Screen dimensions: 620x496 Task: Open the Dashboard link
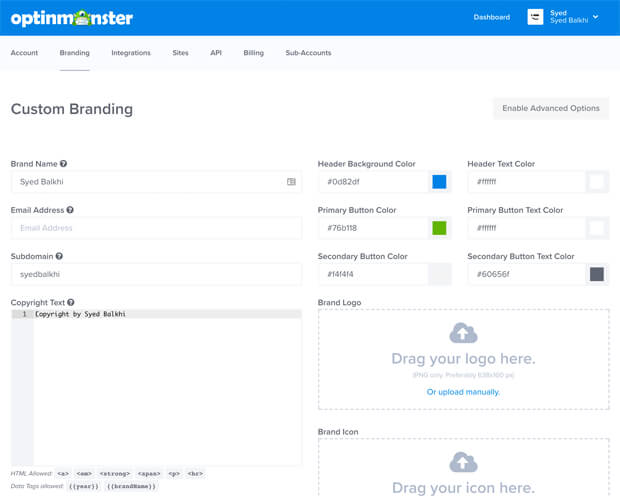point(491,17)
